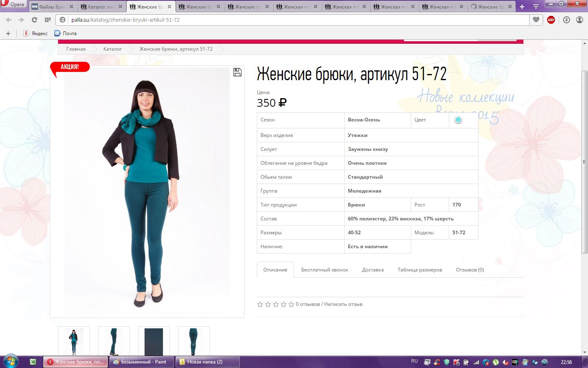Viewport: 588px width, 368px height.
Task: Add page to bookmarks with heart icon
Action: click(x=536, y=20)
